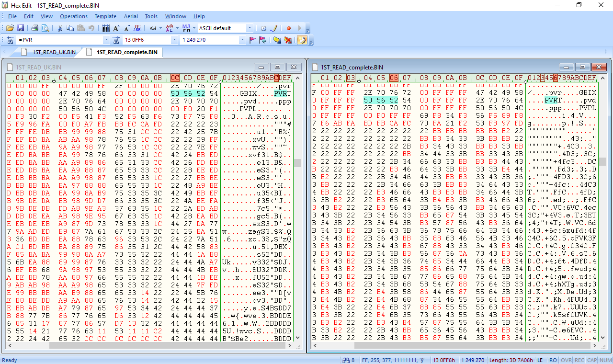Open the Calculator tool icon
The height and width of the screenshot is (364, 613).
coord(106,28)
